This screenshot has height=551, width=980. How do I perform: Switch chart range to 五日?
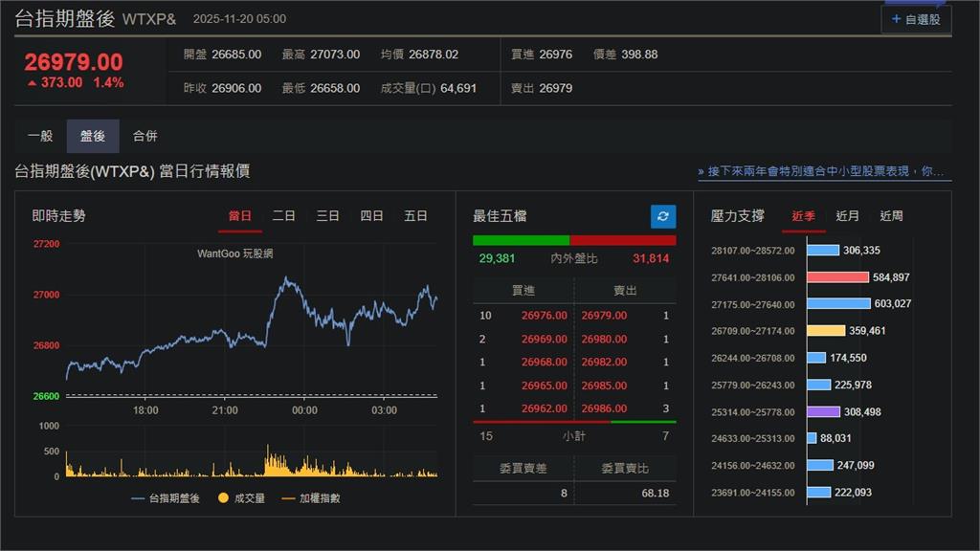coord(416,216)
